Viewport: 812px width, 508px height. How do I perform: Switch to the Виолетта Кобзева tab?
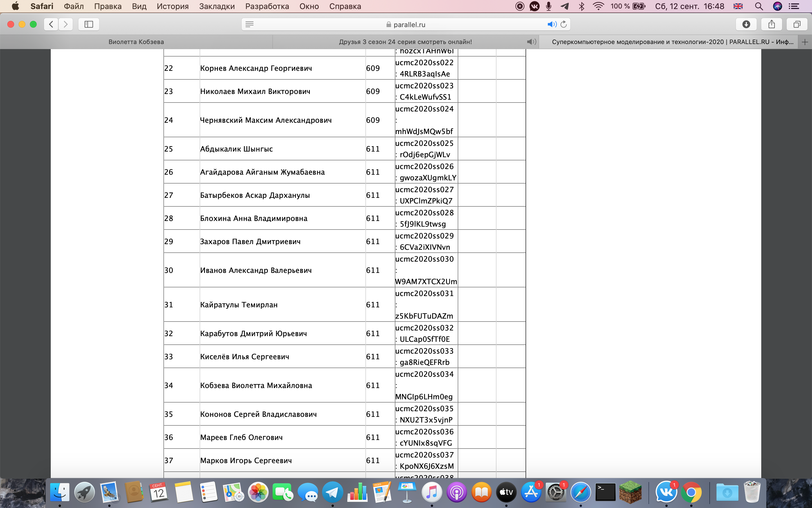pyautogui.click(x=136, y=42)
